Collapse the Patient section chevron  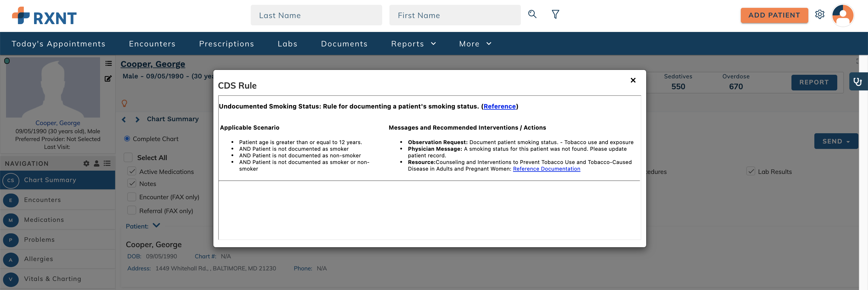click(x=156, y=225)
